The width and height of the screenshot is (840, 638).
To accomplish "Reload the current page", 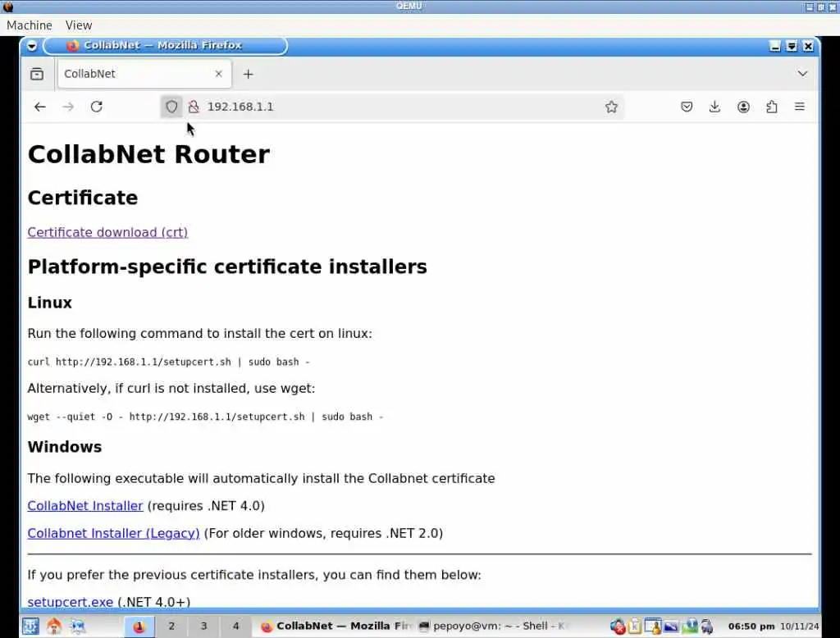I will coord(97,107).
